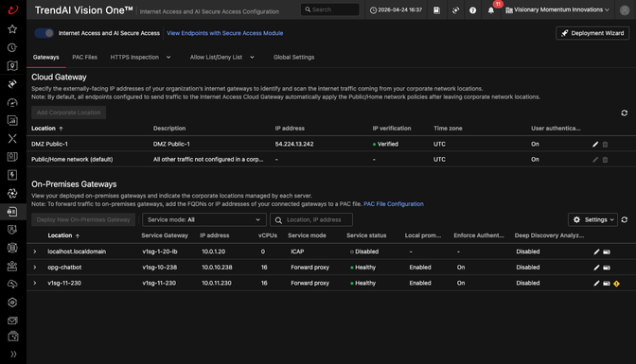Open the recent history clock sidebar icon
This screenshot has height=364, width=636.
tap(12, 48)
